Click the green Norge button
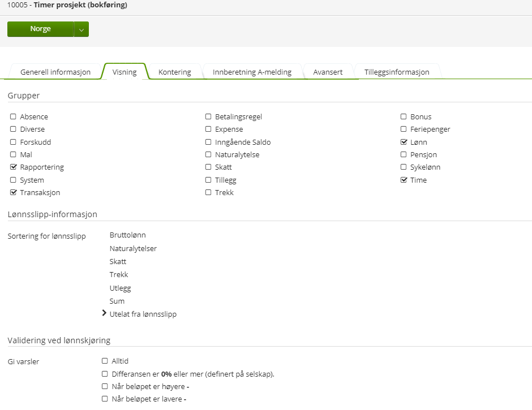Image resolution: width=532 pixels, height=410 pixels. click(40, 29)
